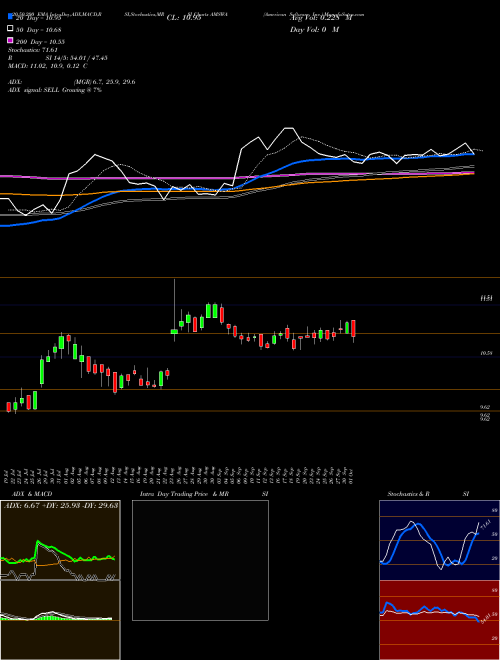Click the ADX (MGR) 6.7, 25.9, 29.6 readout
Viewport: 500px width, 660px height.
(x=72, y=82)
